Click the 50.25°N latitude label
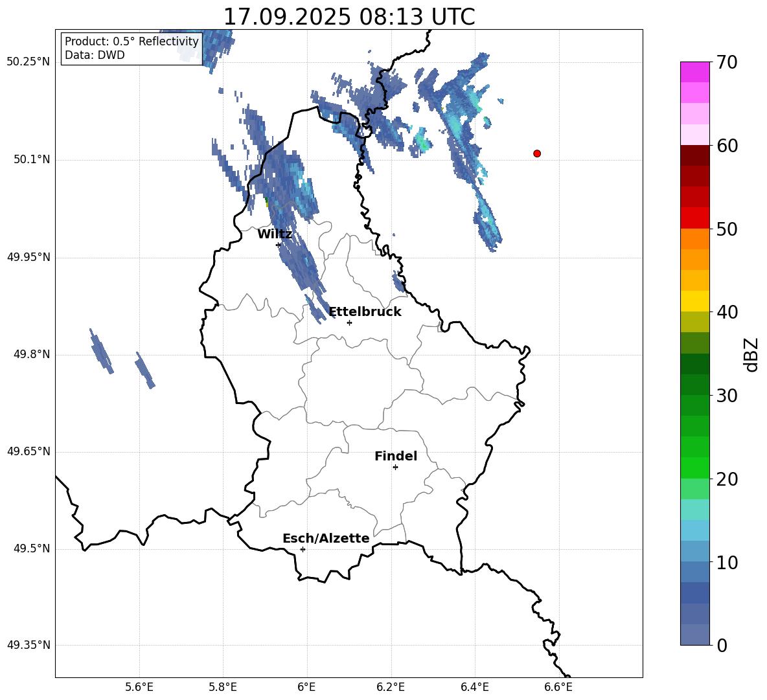Image resolution: width=767 pixels, height=700 pixels. point(29,62)
